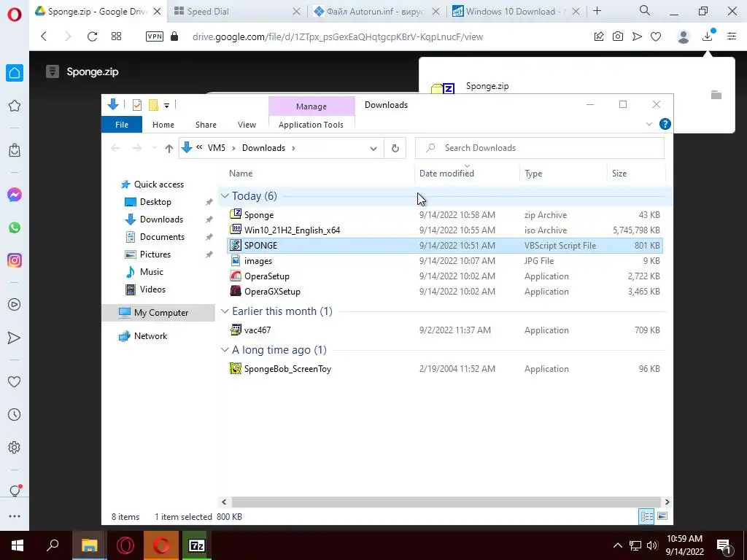Viewport: 747px width, 560px height.
Task: Open Application Tools ribbon tab
Action: pos(311,124)
